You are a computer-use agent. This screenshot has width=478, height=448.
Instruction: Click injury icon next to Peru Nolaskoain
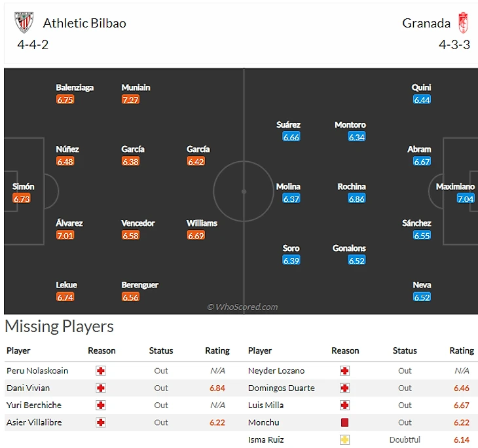(101, 371)
